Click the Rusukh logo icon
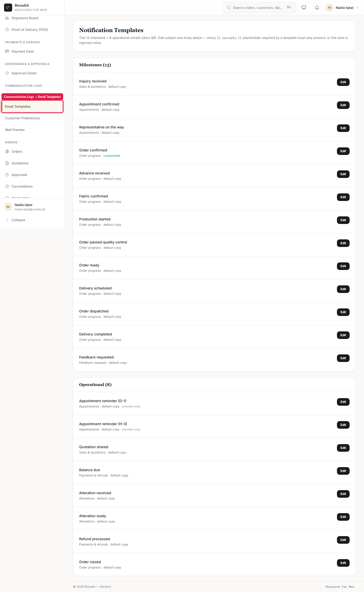This screenshot has height=592, width=364. click(8, 8)
